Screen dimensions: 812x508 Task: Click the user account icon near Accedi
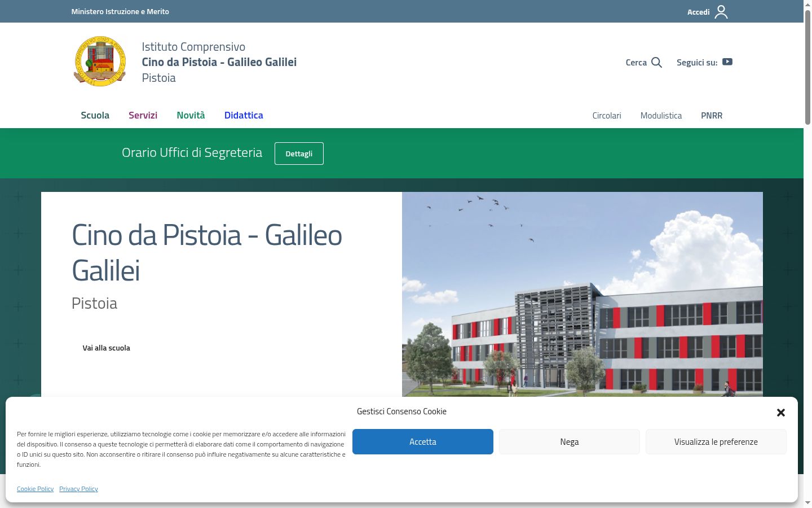[721, 12]
